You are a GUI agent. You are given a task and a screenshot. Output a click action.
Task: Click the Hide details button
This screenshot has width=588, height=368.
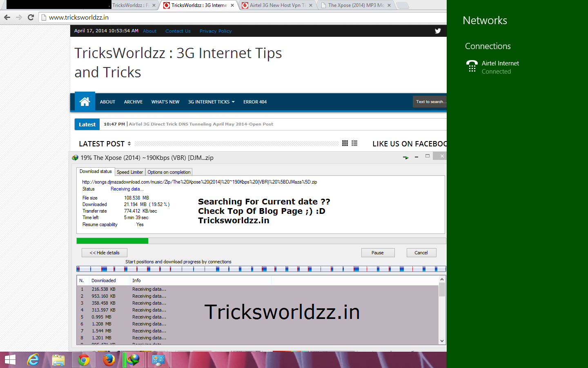(x=105, y=253)
